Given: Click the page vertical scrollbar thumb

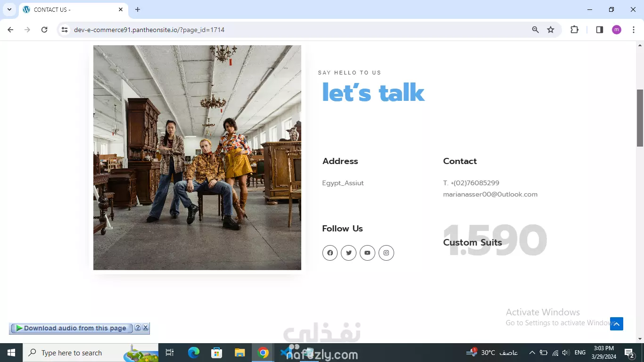Looking at the screenshot, I should point(640,118).
